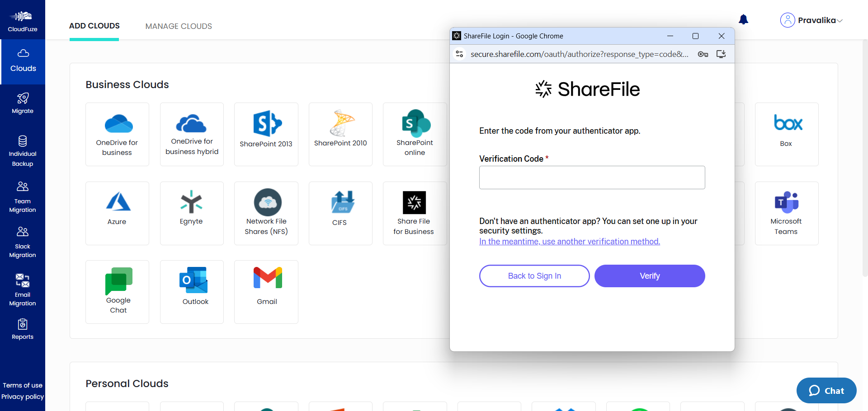Click the Verification Code input field
This screenshot has width=868, height=411.
pos(592,177)
